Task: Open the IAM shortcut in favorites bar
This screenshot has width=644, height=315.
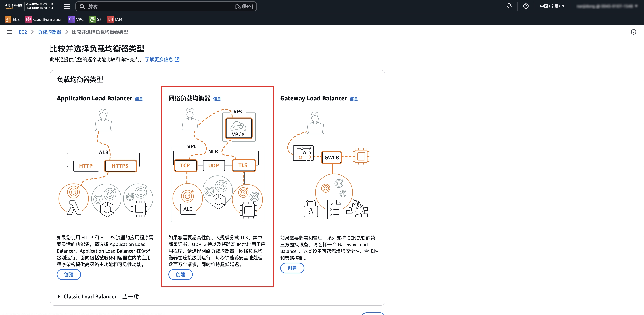Action: 115,19
